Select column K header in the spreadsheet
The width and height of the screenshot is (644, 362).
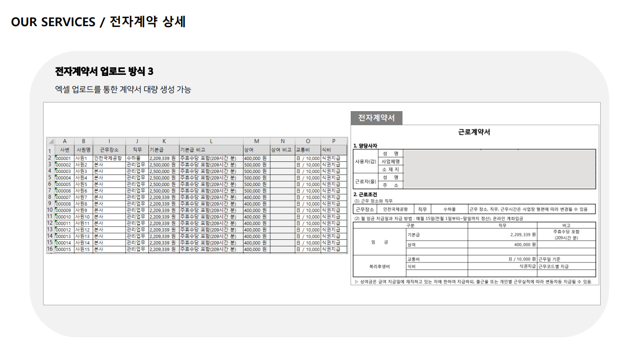click(x=164, y=141)
